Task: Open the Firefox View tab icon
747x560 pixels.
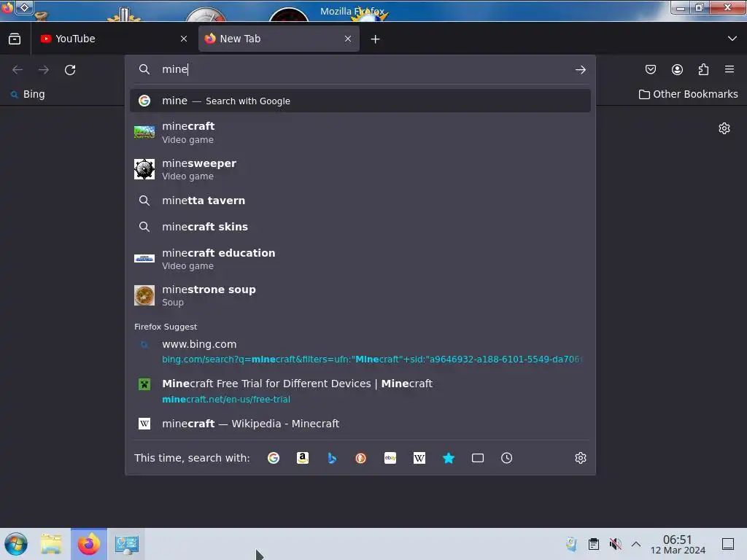Action: coord(15,39)
